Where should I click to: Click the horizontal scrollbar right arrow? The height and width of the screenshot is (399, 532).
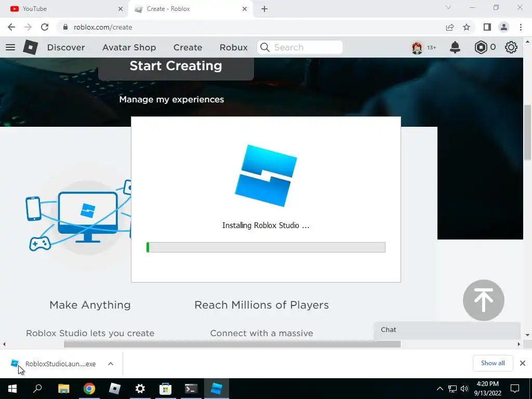pyautogui.click(x=519, y=344)
